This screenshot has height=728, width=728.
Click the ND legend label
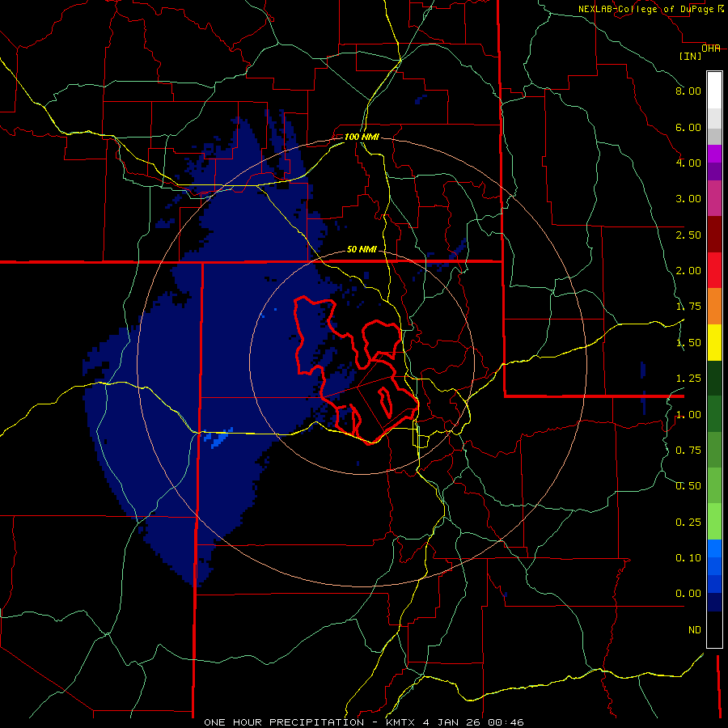[695, 630]
